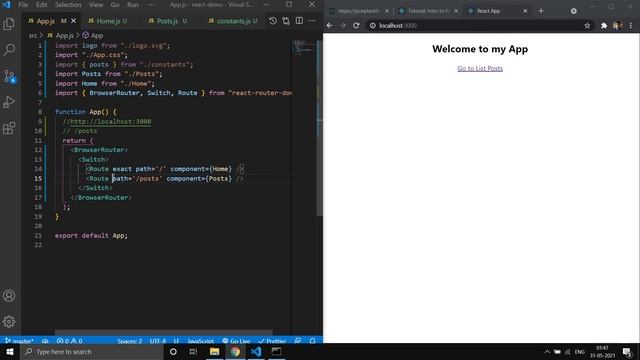Open the Search view in activity bar

9,49
